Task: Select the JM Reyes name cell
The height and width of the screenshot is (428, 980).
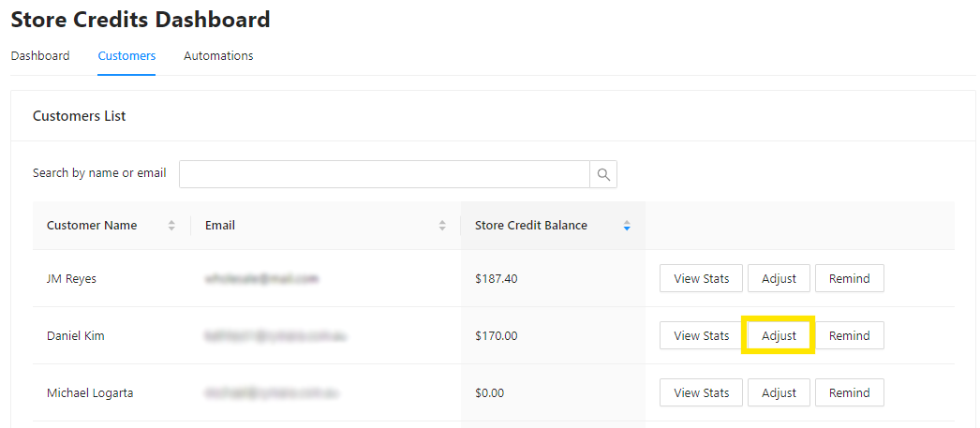Action: (x=71, y=279)
